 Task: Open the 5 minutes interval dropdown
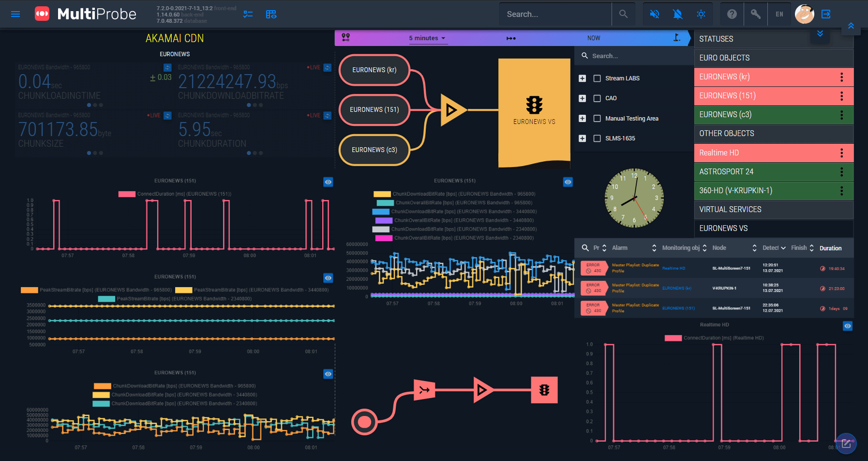pyautogui.click(x=428, y=38)
